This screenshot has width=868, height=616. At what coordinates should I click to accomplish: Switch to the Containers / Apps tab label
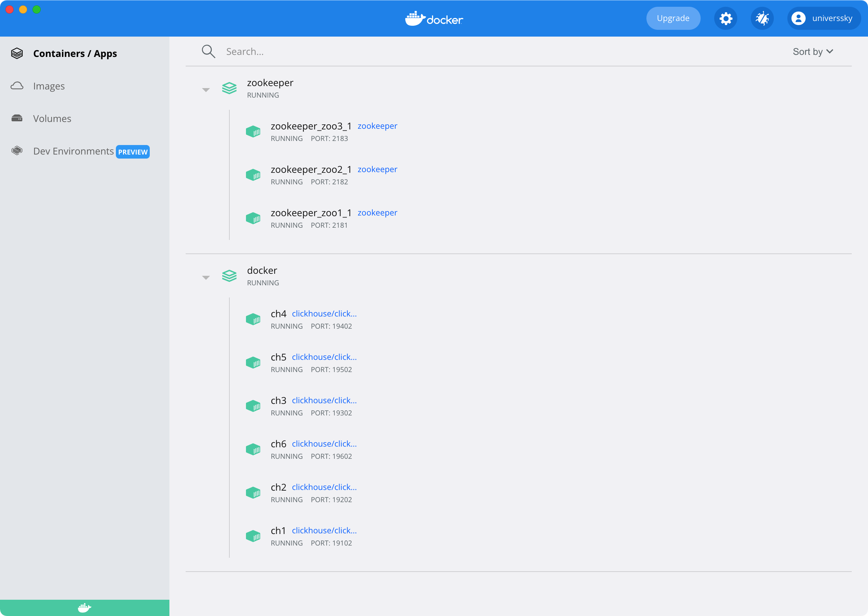[x=75, y=53]
